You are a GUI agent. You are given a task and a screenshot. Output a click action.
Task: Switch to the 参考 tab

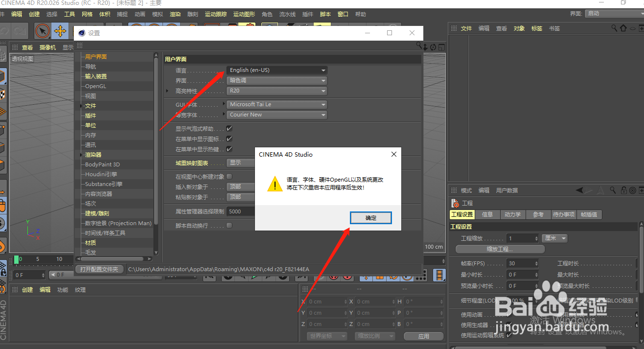coord(538,214)
